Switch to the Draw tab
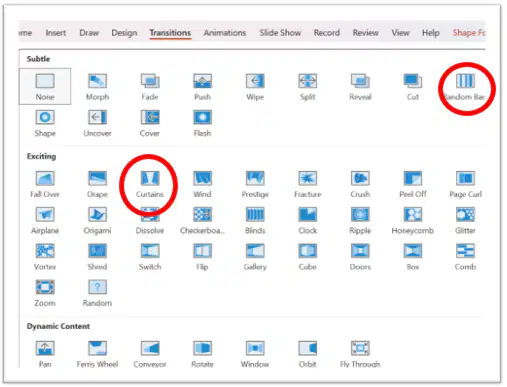 (89, 33)
